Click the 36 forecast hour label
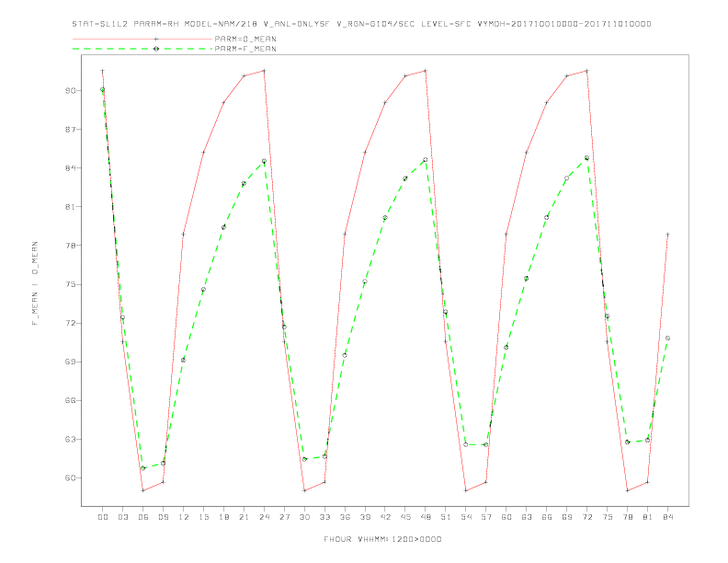Viewport: 728px width, 563px height. [x=345, y=517]
